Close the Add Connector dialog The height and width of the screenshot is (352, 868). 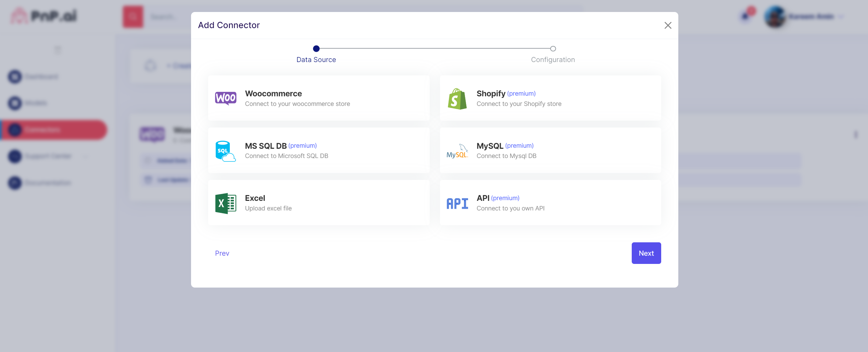668,25
